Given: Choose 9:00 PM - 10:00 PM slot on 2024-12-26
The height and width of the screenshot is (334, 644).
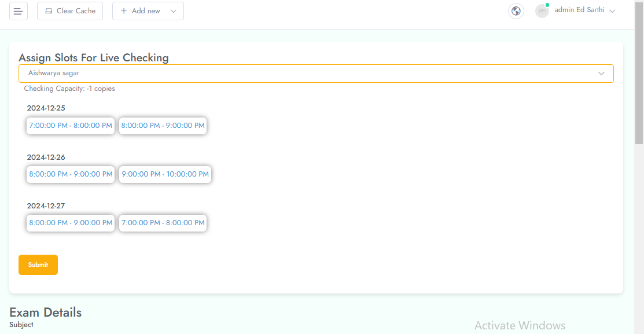Looking at the screenshot, I should click(165, 174).
